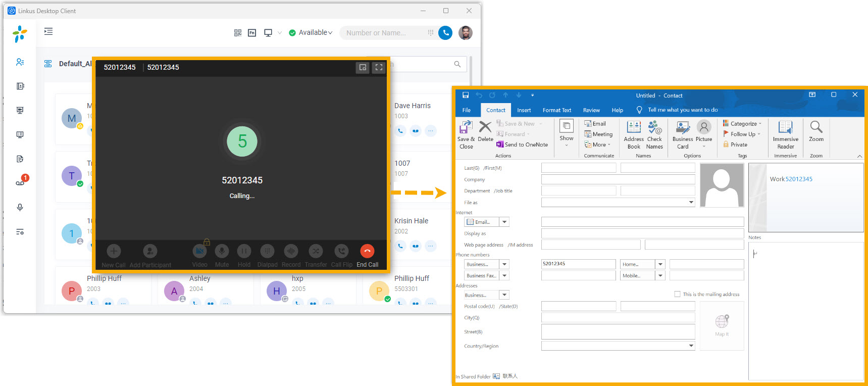The height and width of the screenshot is (386, 868).
Task: Open Available status dropdown
Action: click(x=311, y=33)
